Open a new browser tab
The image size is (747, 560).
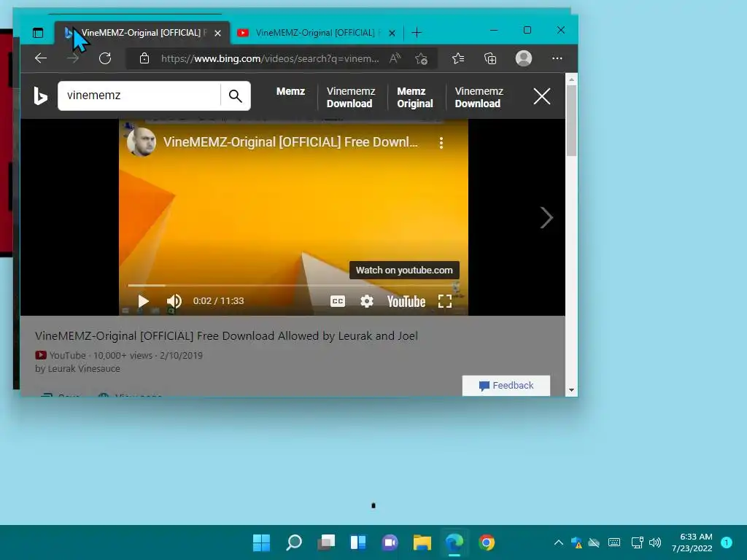[x=417, y=33]
